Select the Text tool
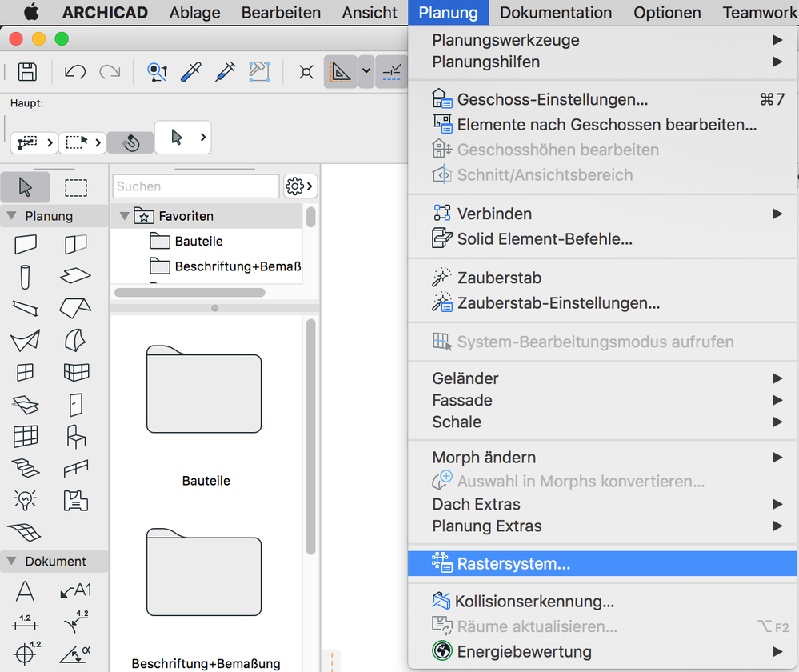 pos(25,591)
